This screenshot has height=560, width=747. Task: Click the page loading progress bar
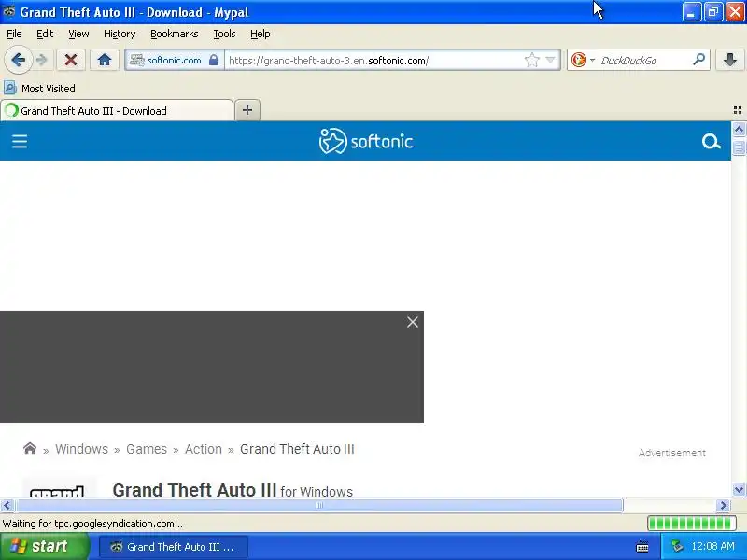(692, 524)
